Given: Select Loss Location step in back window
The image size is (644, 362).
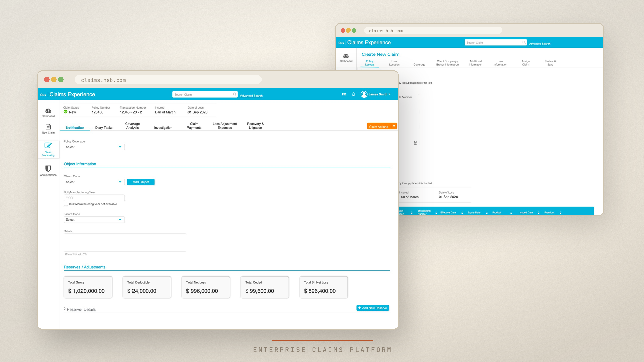Looking at the screenshot, I should point(394,63).
